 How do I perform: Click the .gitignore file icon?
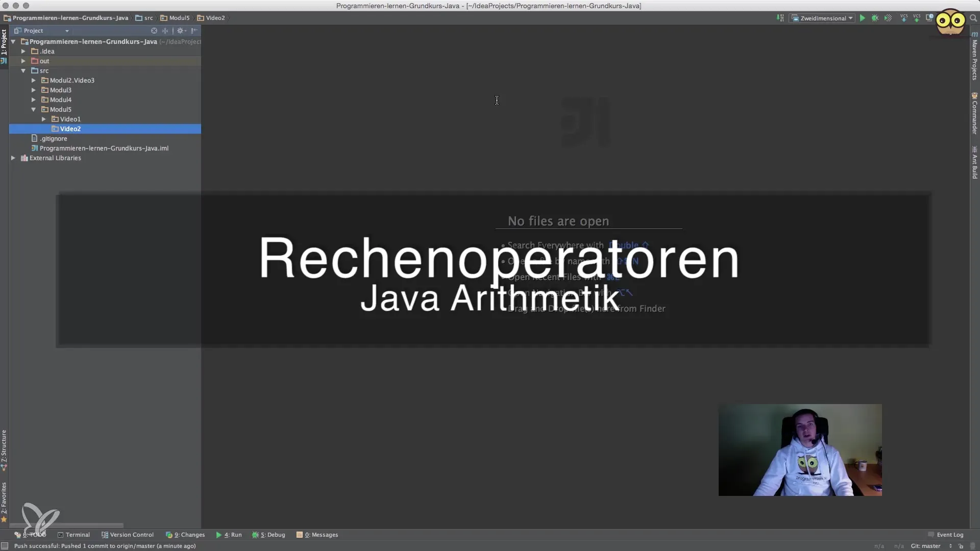click(34, 138)
